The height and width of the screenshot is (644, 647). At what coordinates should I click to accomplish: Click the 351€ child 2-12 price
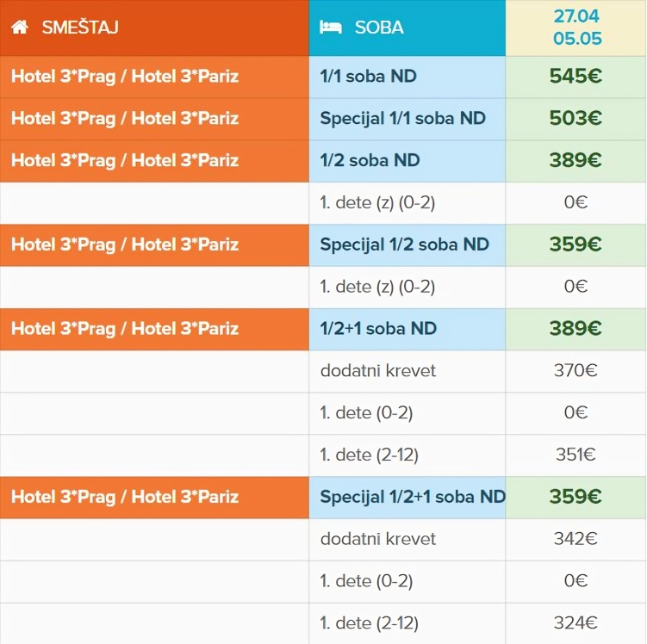point(575,455)
